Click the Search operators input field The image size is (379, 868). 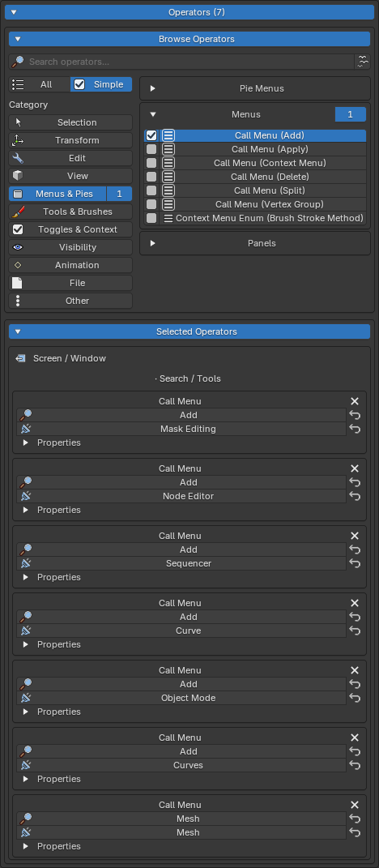tap(181, 62)
